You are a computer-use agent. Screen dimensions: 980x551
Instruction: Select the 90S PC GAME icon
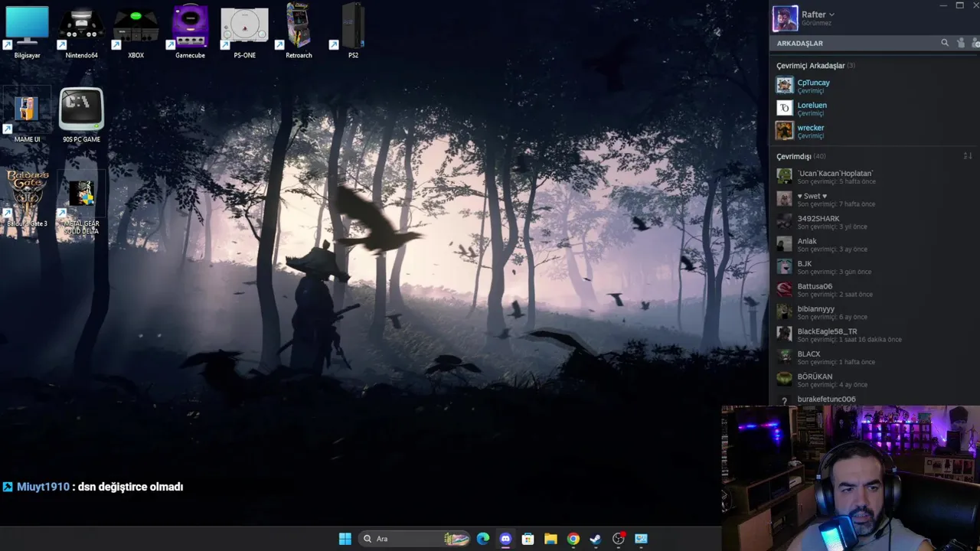81,115
